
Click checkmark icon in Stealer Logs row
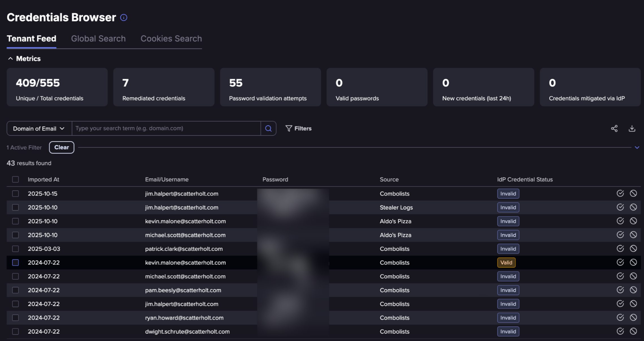(620, 207)
